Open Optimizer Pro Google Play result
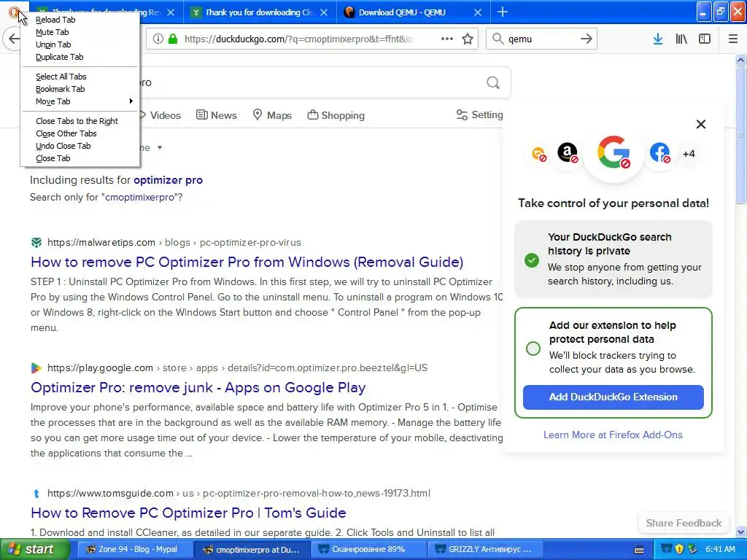Viewport: 747px width, 560px height. 198,388
